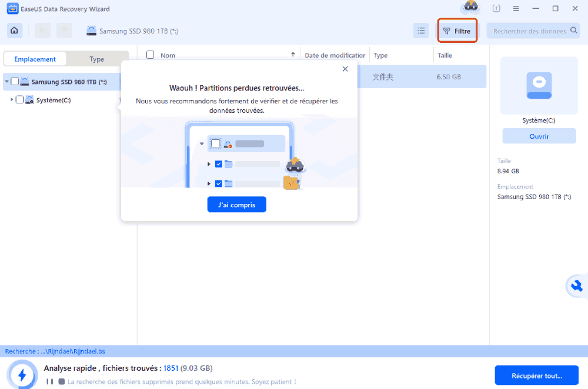The height and width of the screenshot is (389, 588).
Task: Open the Filtre button
Action: (457, 31)
